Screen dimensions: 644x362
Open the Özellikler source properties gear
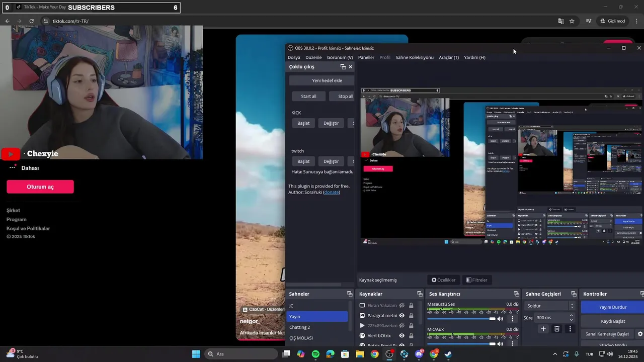tap(443, 280)
